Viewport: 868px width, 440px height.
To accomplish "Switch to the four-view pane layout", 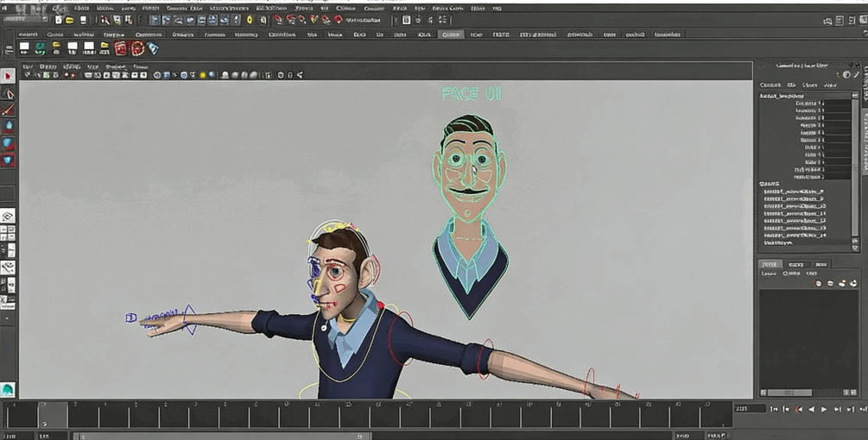I will (8, 233).
